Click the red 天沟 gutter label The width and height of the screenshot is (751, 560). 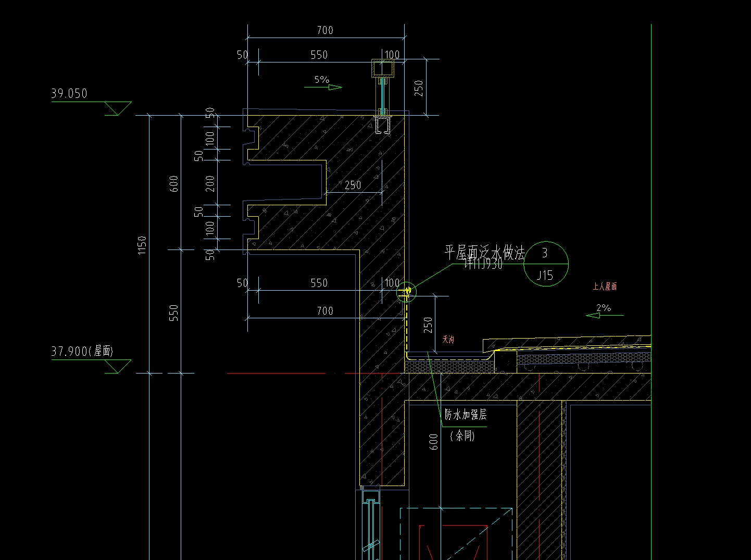pyautogui.click(x=448, y=340)
